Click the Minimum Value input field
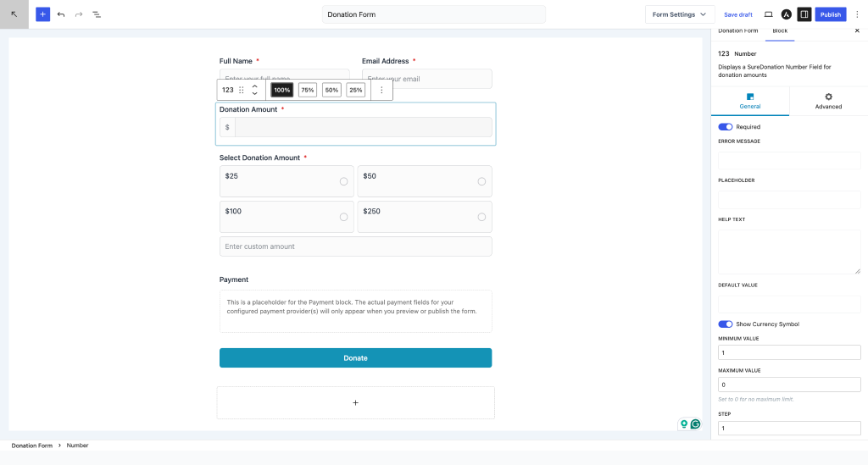 [789, 352]
